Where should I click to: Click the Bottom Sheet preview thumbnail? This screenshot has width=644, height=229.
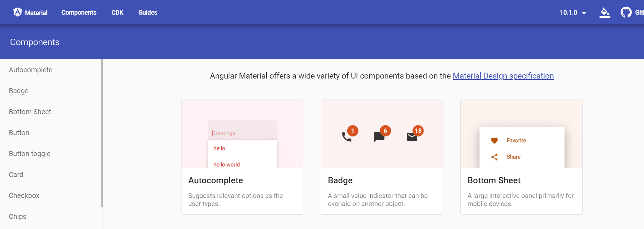coord(521,134)
